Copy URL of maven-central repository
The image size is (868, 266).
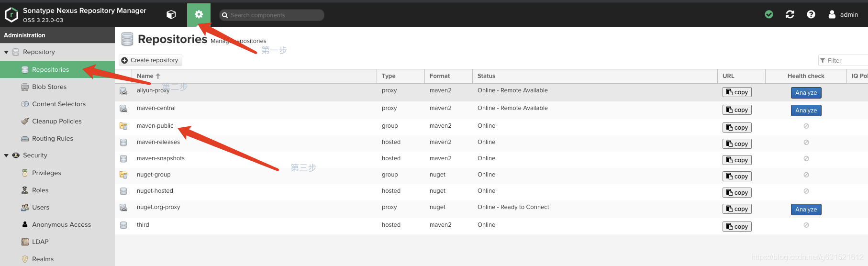click(737, 110)
